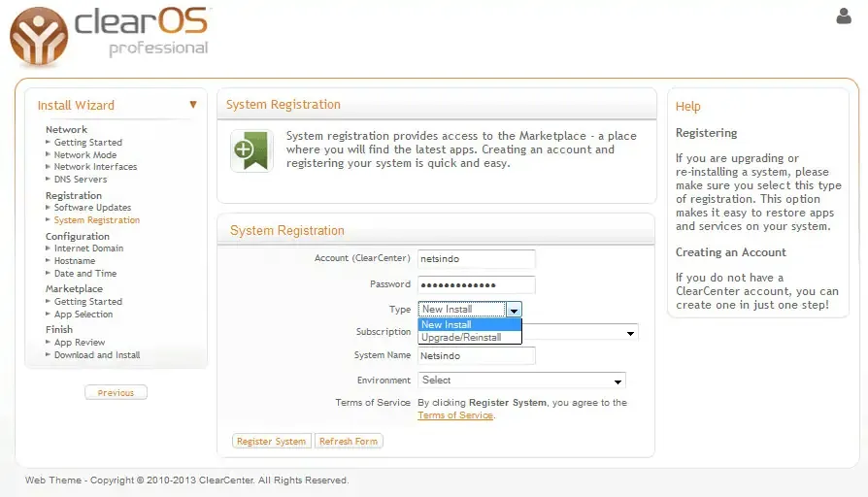Focus the Password field

tap(476, 284)
